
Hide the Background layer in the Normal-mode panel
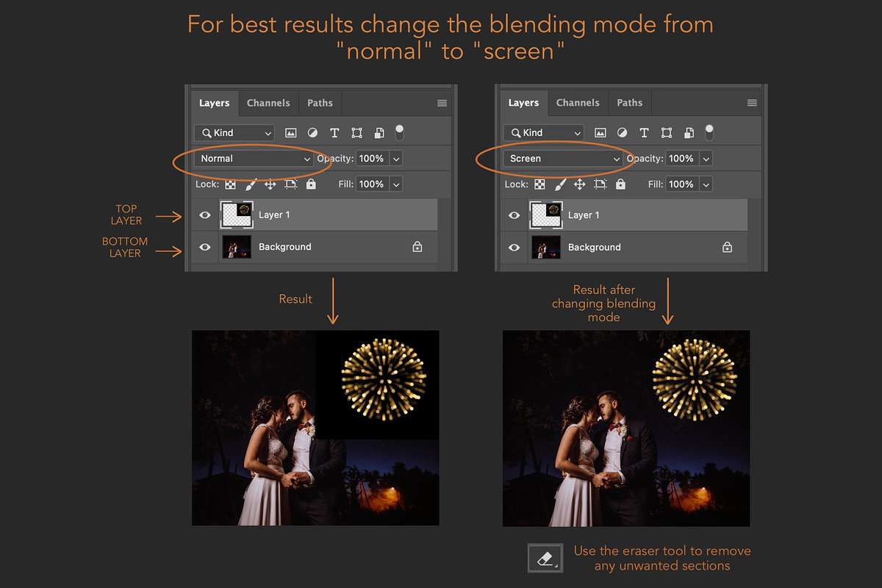tap(205, 248)
